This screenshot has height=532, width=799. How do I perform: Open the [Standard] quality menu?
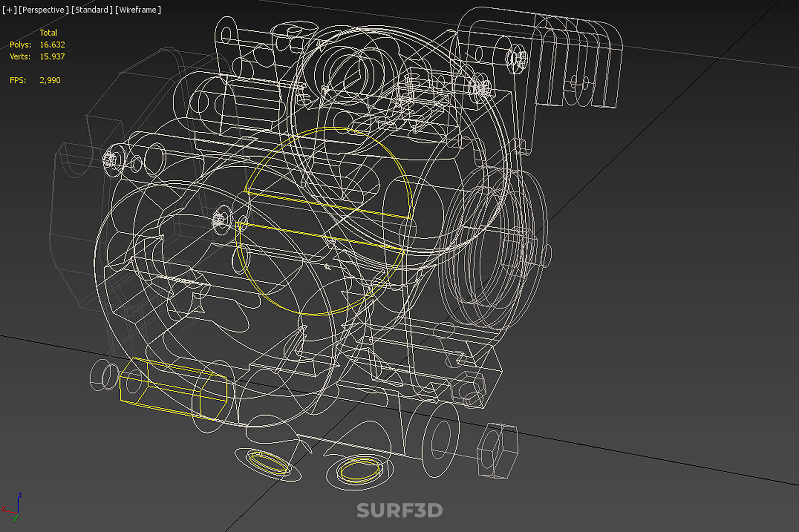92,10
